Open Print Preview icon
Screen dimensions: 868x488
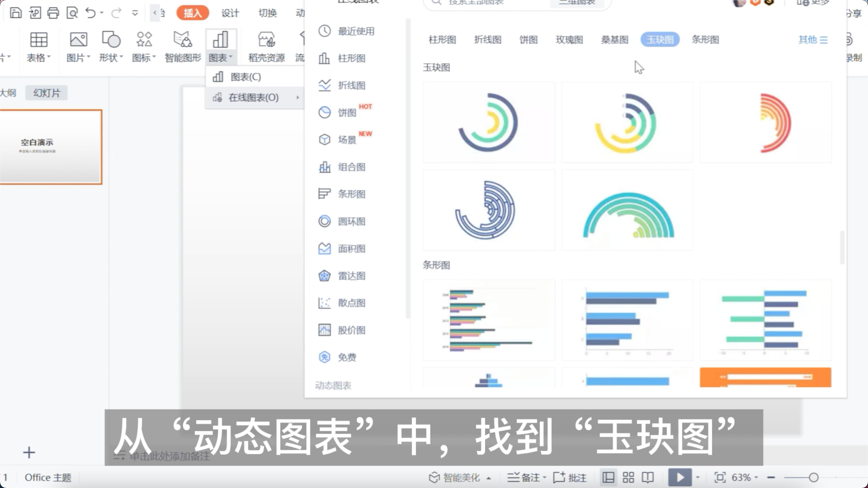72,13
